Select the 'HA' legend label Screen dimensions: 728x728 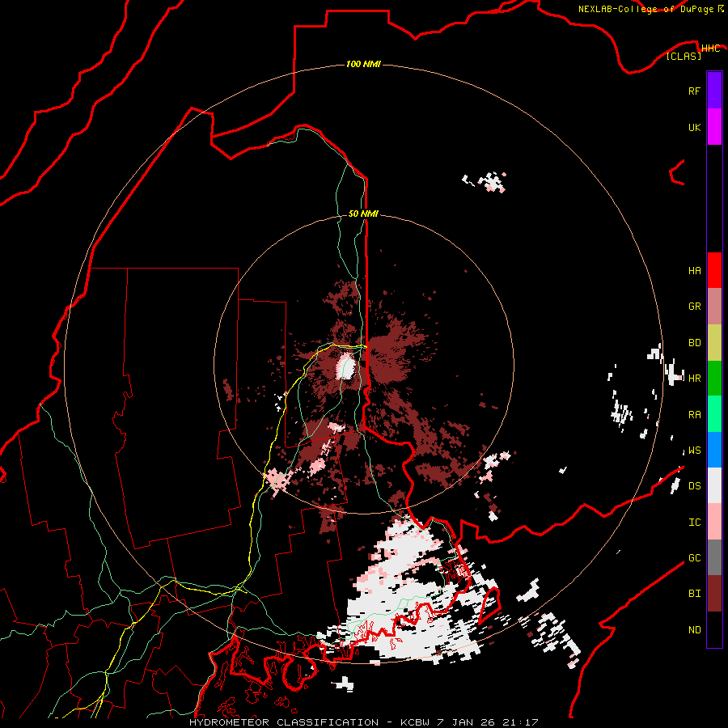694,271
